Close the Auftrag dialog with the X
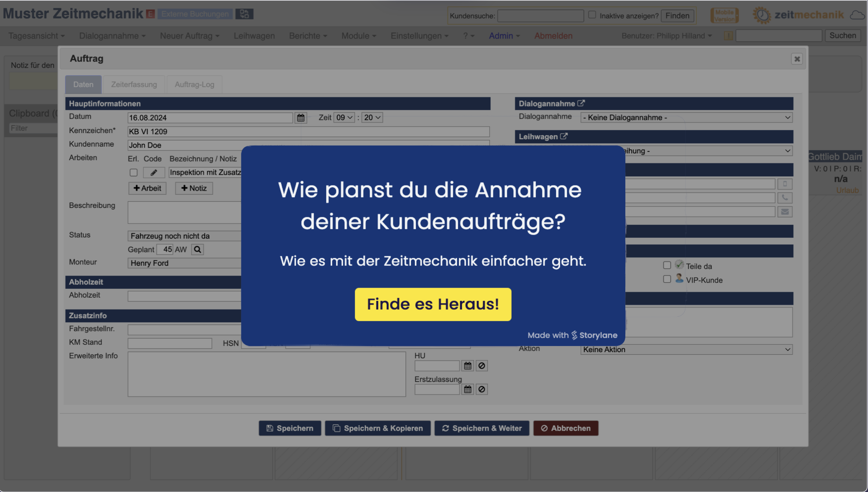 797,59
